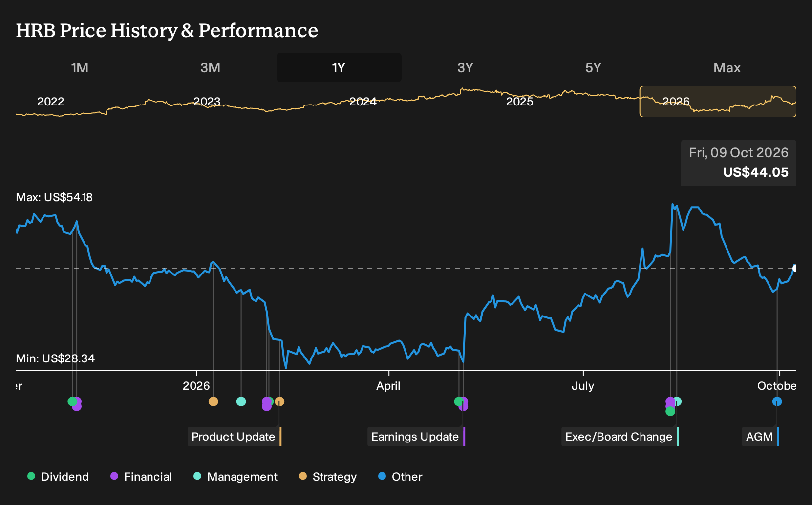Open the Product Update event label
The image size is (812, 505).
235,437
